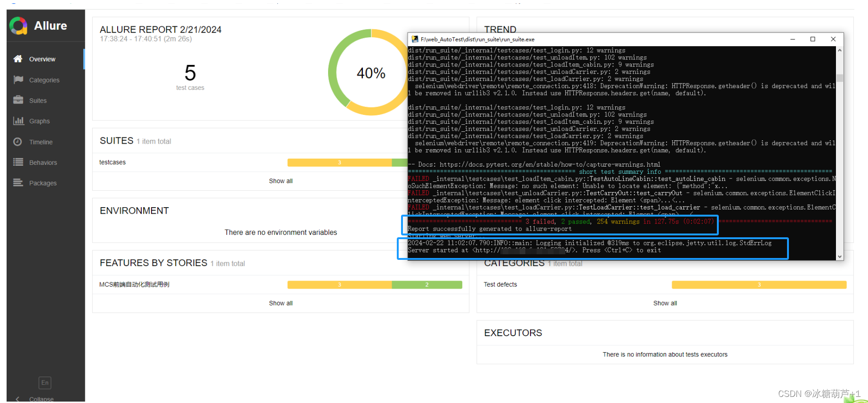
Task: Click yellow bar of Test defects category
Action: [x=759, y=285]
